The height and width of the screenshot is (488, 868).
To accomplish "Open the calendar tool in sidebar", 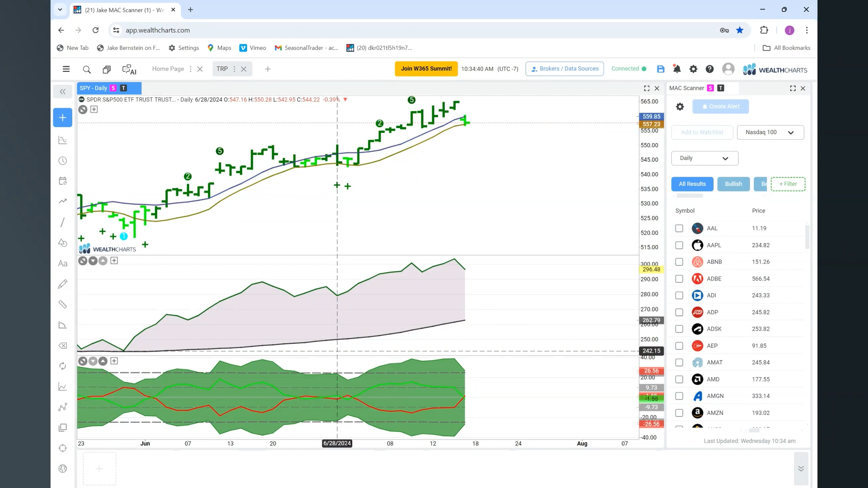I will (63, 181).
